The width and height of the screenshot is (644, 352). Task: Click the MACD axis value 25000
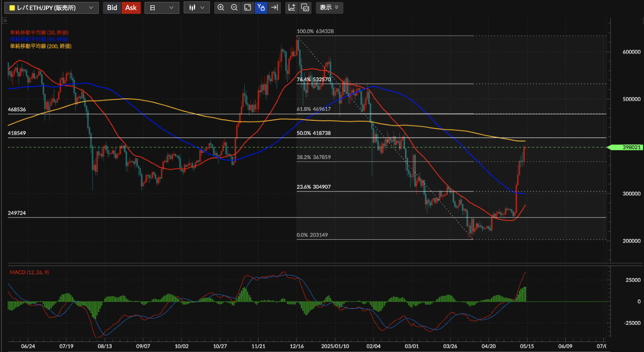[x=633, y=280]
